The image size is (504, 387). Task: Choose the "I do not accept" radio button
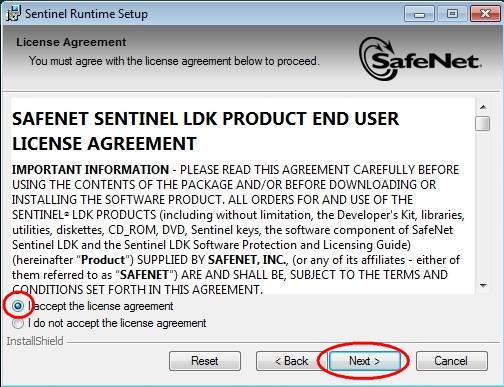click(18, 323)
